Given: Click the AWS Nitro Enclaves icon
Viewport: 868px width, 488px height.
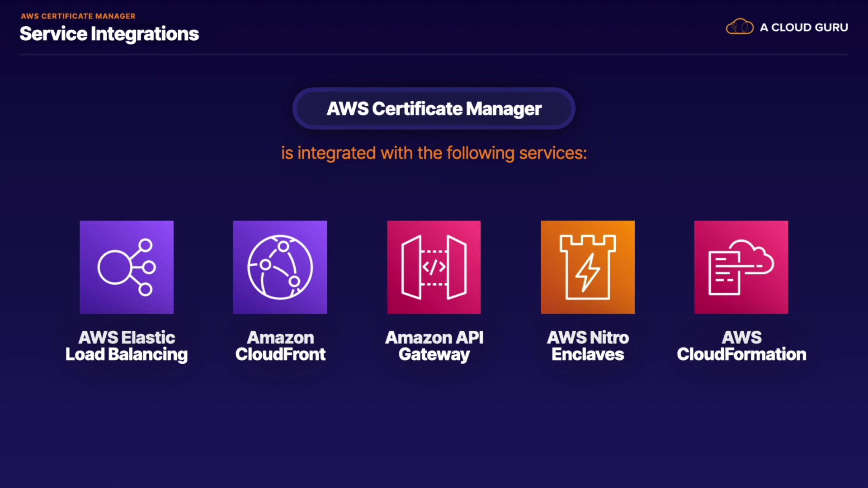Looking at the screenshot, I should (x=587, y=267).
